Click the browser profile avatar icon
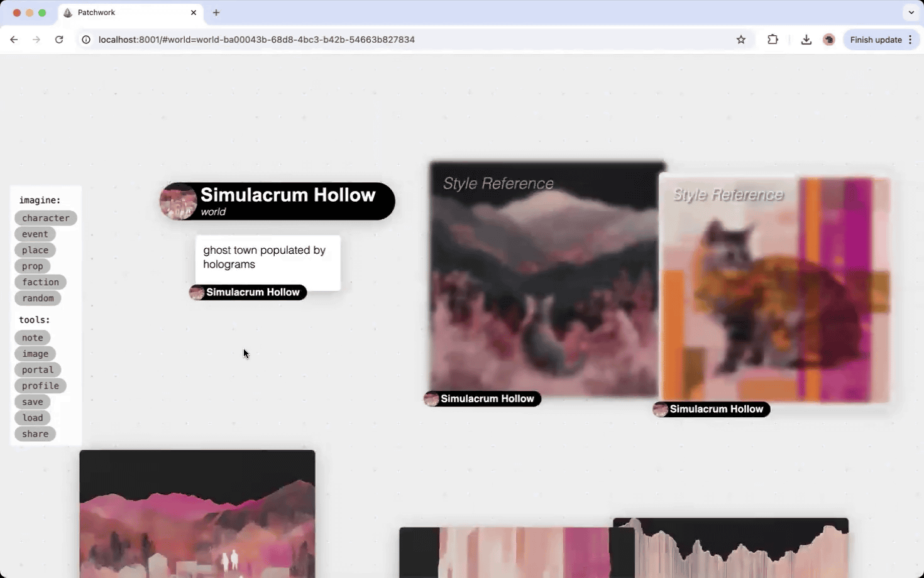The width and height of the screenshot is (924, 578). [x=828, y=39]
